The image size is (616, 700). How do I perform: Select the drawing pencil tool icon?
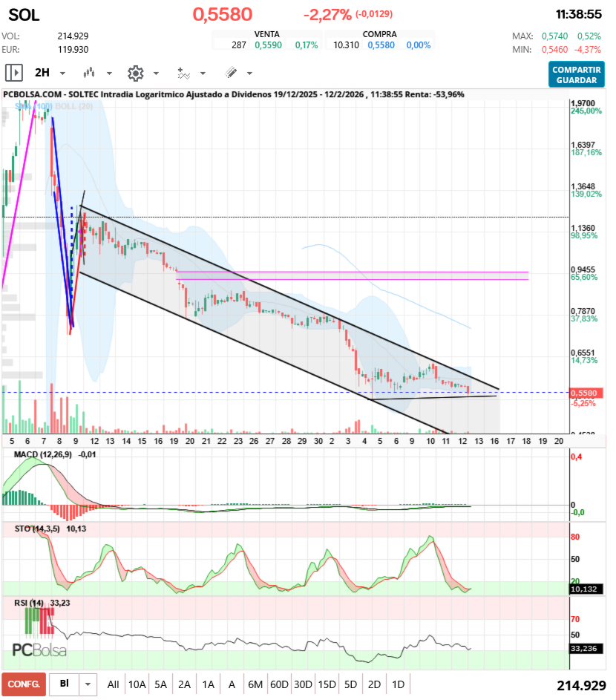click(231, 73)
